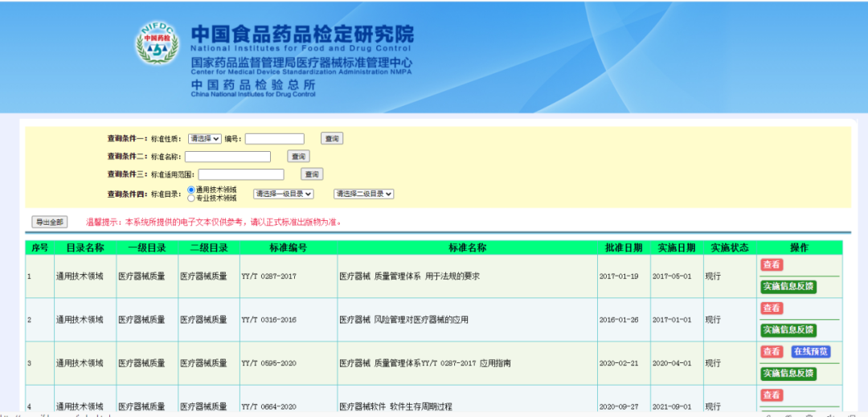Click standard number YY/T 0287-2017
The image size is (868, 417).
point(268,276)
